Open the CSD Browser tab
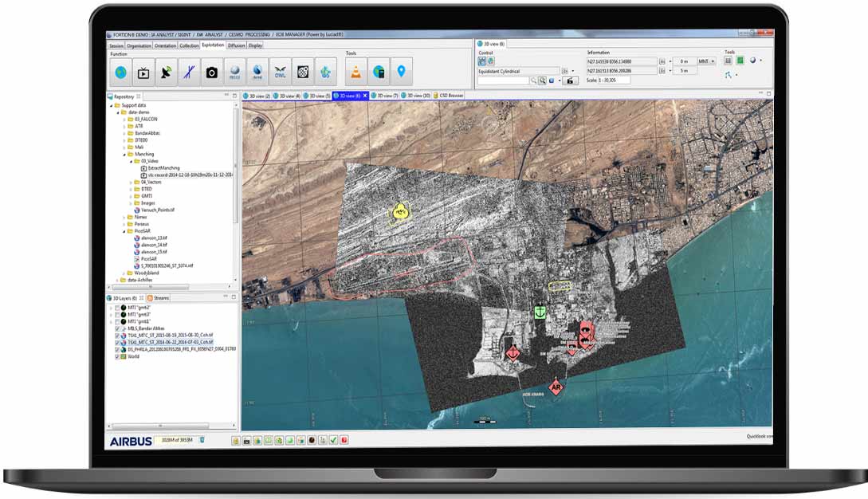 coord(450,96)
